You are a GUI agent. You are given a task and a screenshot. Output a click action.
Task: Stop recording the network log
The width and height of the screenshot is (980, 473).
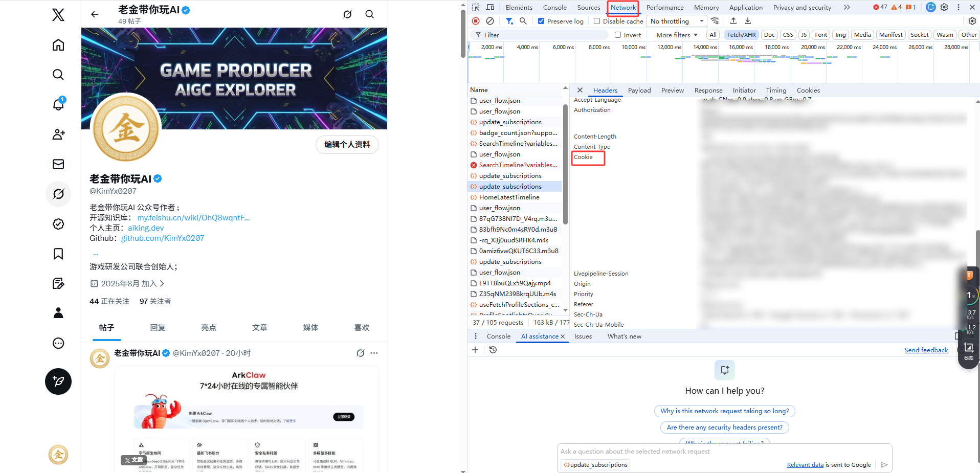tap(476, 21)
